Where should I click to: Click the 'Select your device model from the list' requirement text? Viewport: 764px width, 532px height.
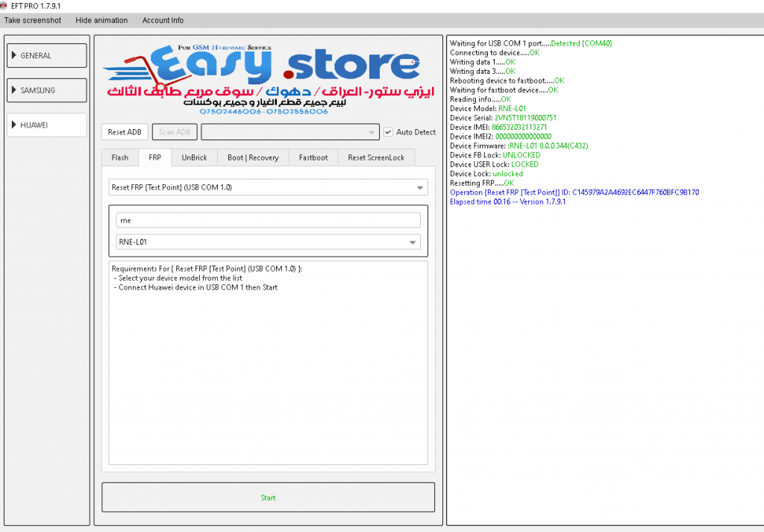[x=181, y=278]
